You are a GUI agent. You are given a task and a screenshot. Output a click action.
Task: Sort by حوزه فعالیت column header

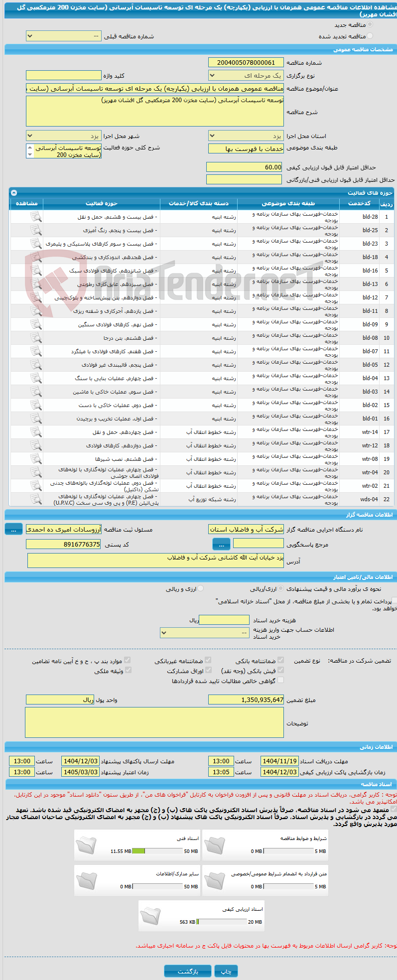pyautogui.click(x=102, y=203)
